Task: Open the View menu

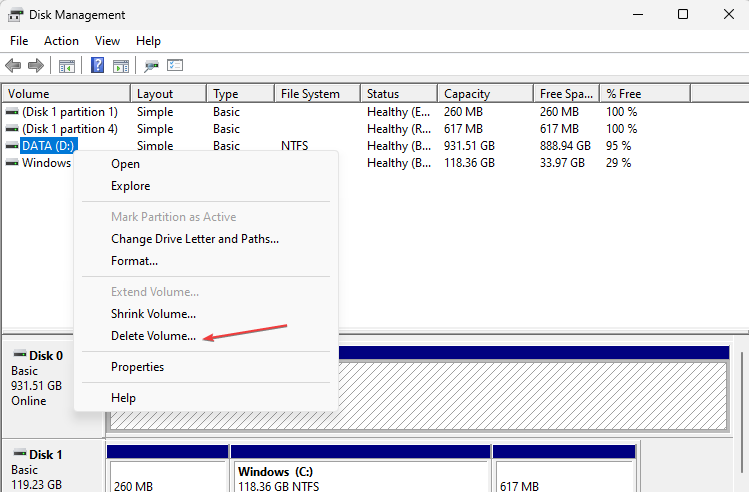Action: coord(107,41)
